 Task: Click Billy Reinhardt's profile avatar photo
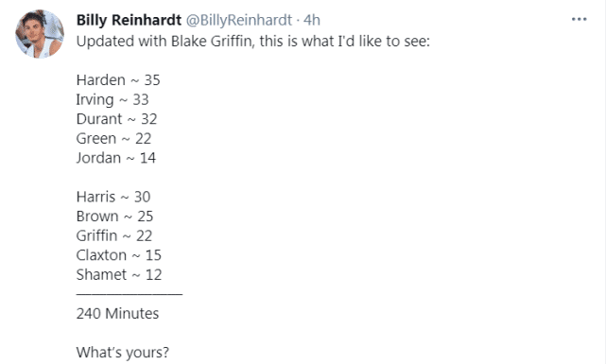(40, 34)
